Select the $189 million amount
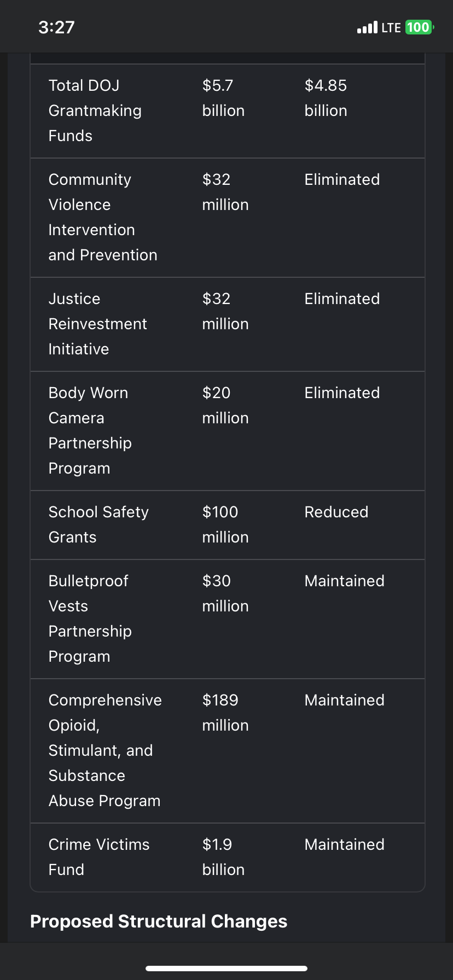This screenshot has width=453, height=980. pos(225,713)
